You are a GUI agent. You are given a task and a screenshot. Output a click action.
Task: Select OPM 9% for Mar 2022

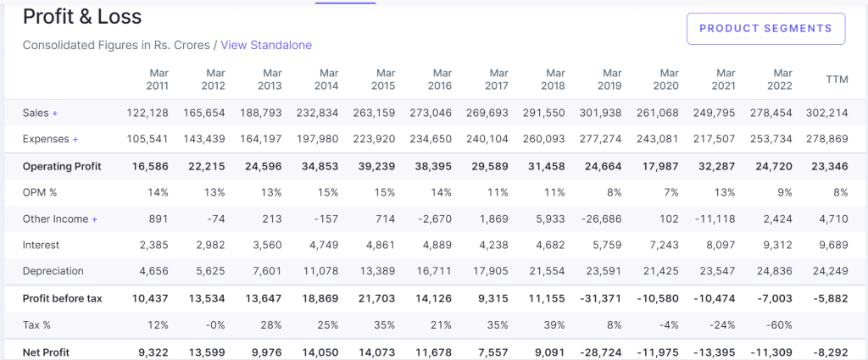point(784,192)
